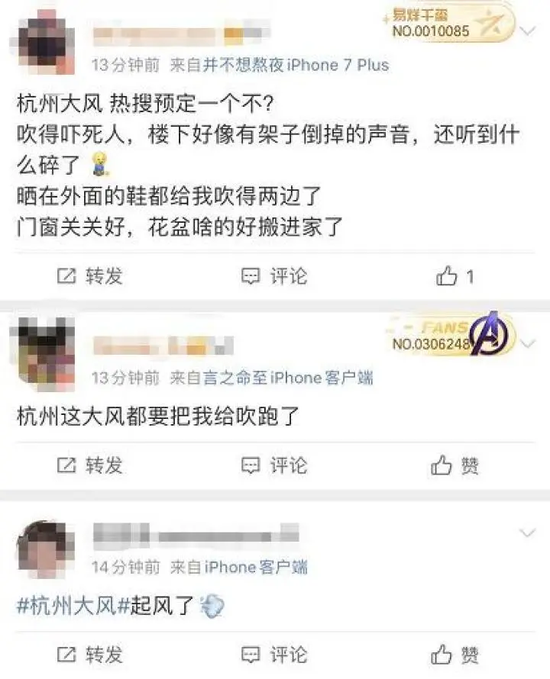Open comment icon on first post
The height and width of the screenshot is (679, 550).
(x=250, y=276)
